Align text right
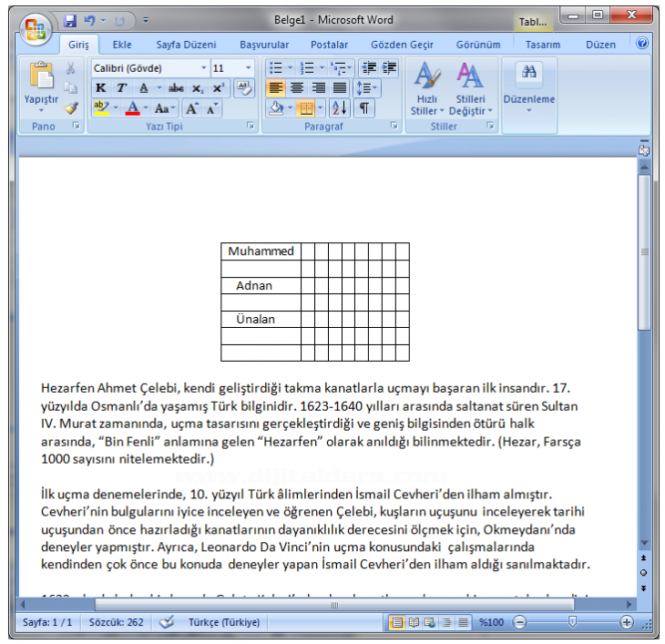The height and width of the screenshot is (644, 665). coord(319,88)
